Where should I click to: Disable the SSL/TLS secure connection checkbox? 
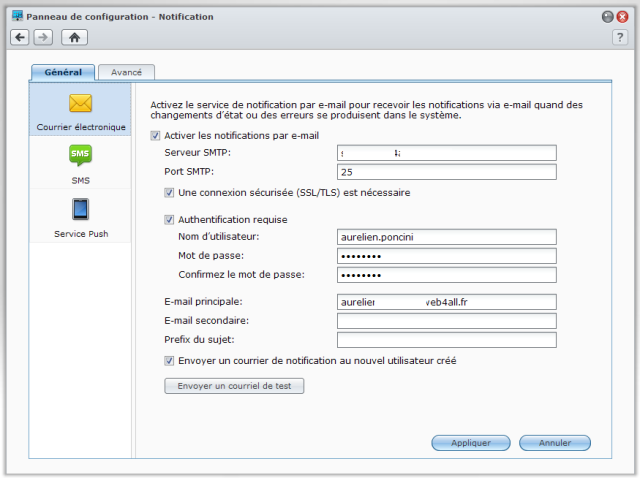pos(169,192)
